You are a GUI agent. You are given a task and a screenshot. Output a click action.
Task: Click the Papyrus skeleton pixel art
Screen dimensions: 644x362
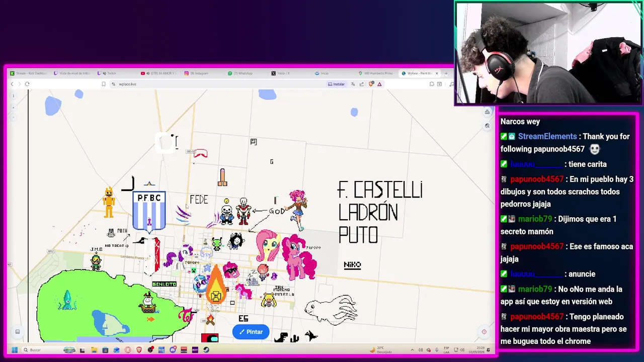pyautogui.click(x=244, y=211)
